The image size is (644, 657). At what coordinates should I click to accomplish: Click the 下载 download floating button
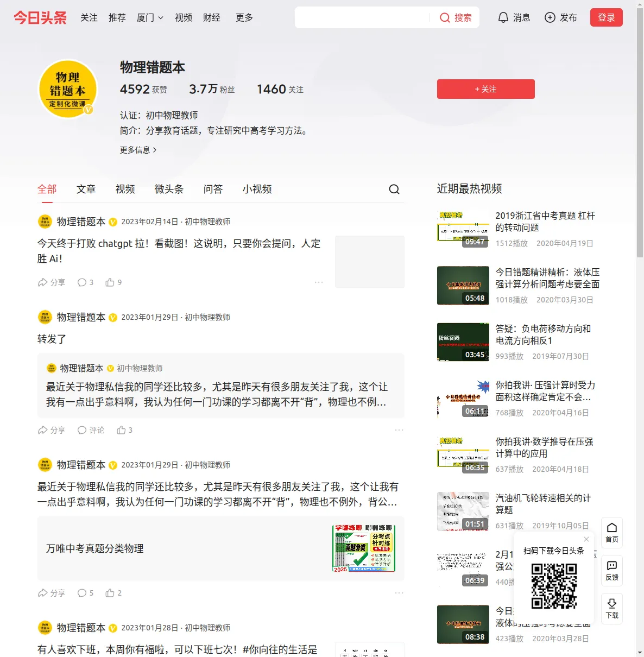[612, 609]
